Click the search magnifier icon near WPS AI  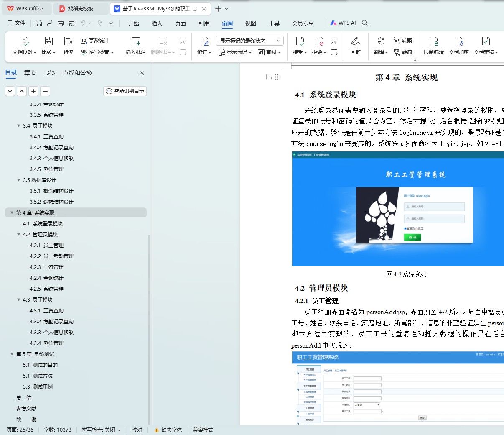pos(365,23)
